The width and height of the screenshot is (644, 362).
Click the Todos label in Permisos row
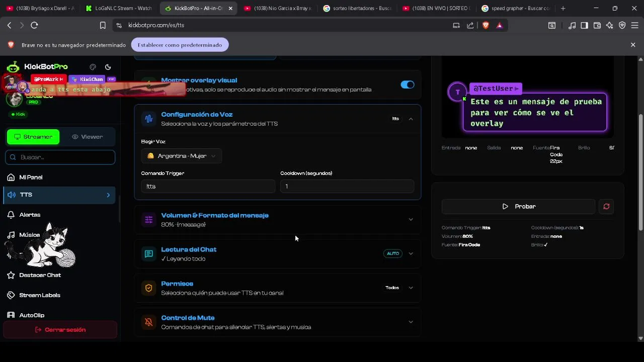[x=392, y=288]
